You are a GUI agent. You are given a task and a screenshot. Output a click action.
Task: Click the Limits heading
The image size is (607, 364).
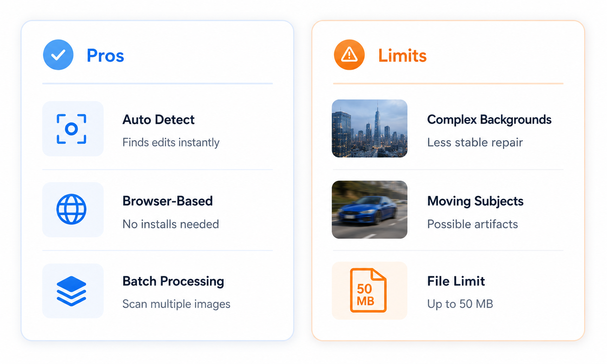(x=402, y=55)
